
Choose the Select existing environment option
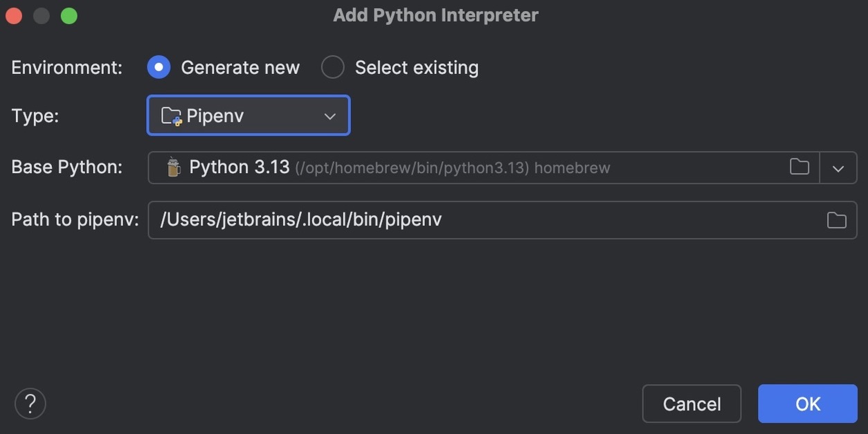coord(333,66)
